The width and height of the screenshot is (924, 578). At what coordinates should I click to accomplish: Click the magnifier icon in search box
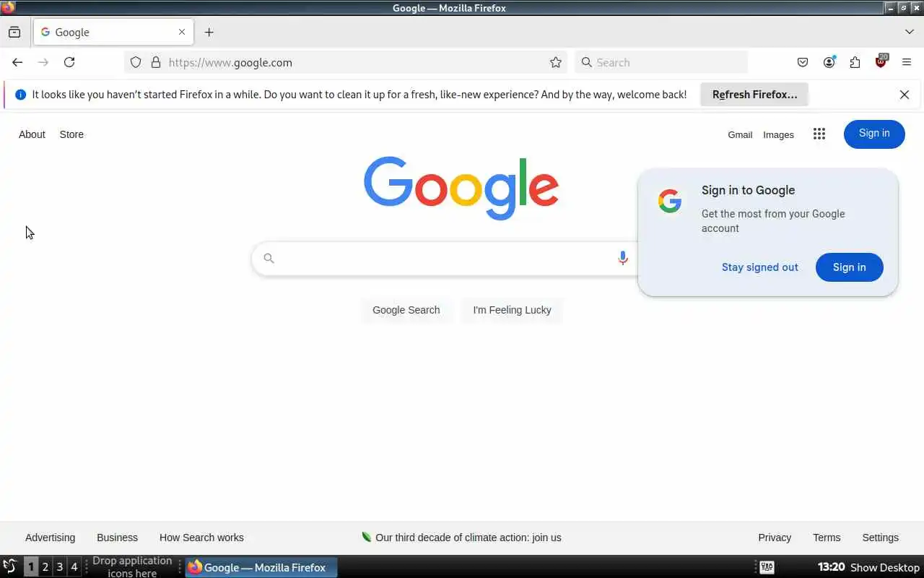[269, 258]
